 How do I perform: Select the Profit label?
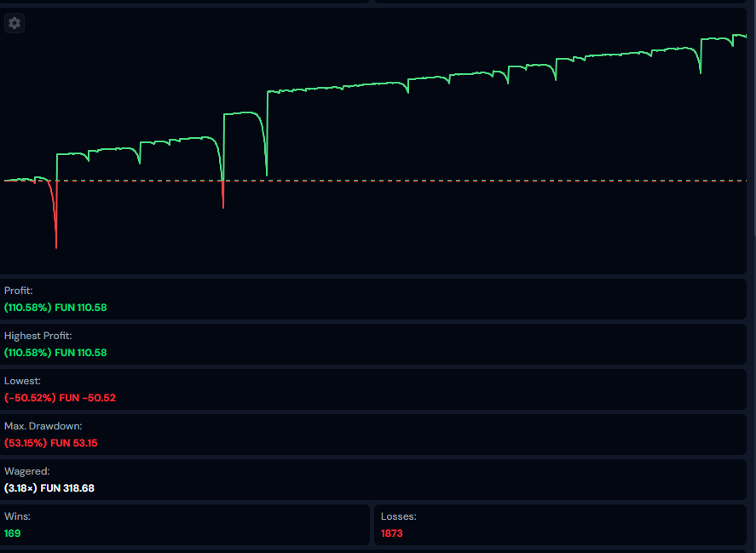[x=18, y=291]
